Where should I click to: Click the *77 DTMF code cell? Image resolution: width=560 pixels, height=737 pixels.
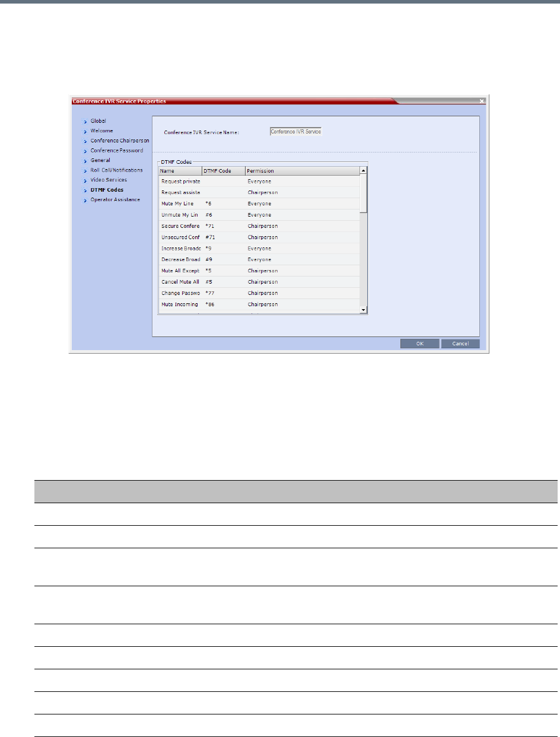point(224,293)
